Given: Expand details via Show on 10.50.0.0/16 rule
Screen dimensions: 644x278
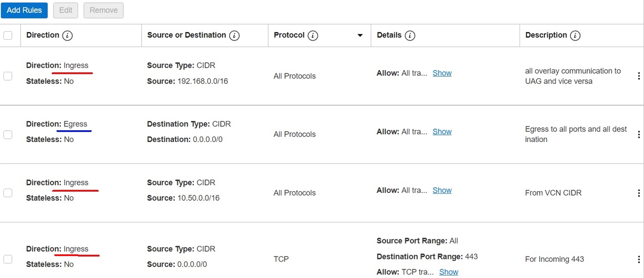Looking at the screenshot, I should pyautogui.click(x=442, y=190).
